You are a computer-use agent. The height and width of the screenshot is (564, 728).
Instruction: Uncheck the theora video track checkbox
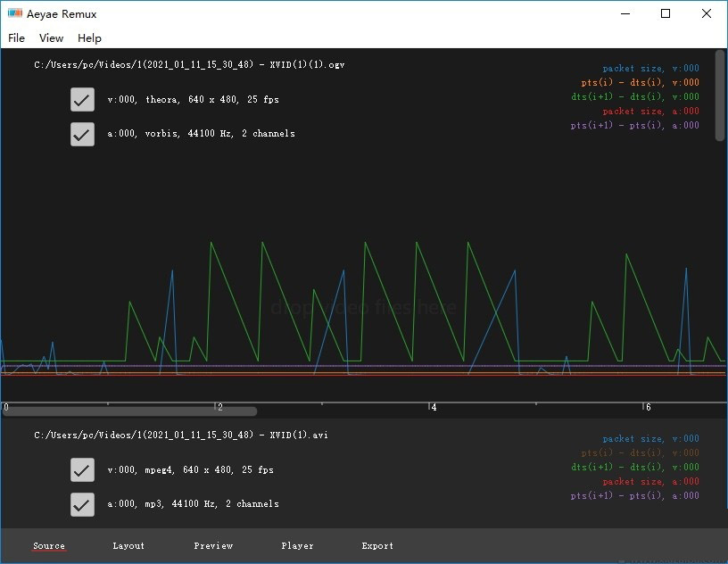pos(82,100)
